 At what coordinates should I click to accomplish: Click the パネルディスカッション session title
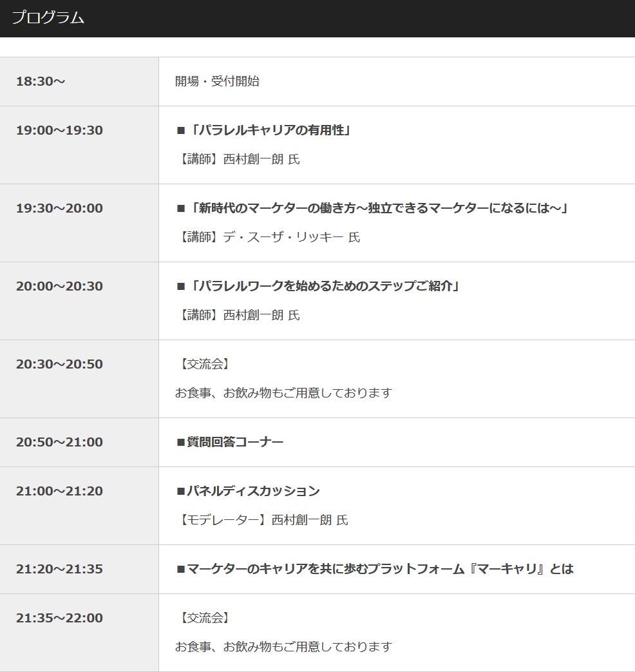pos(248,491)
